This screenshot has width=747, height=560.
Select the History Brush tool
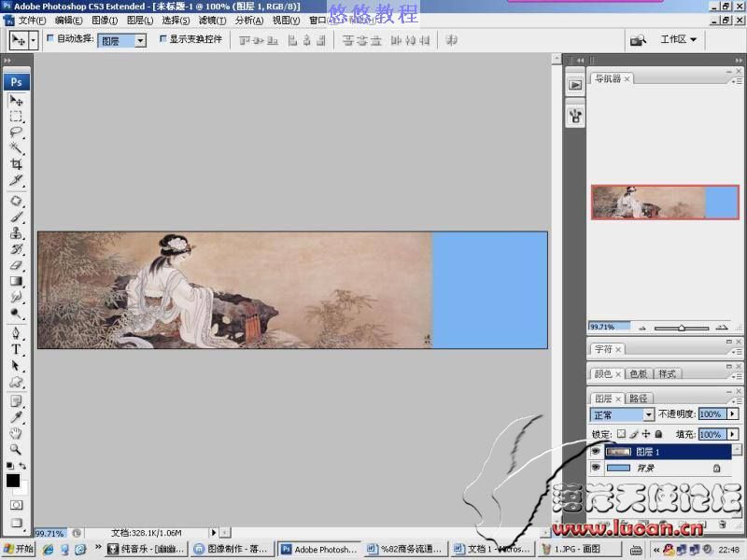(x=16, y=249)
